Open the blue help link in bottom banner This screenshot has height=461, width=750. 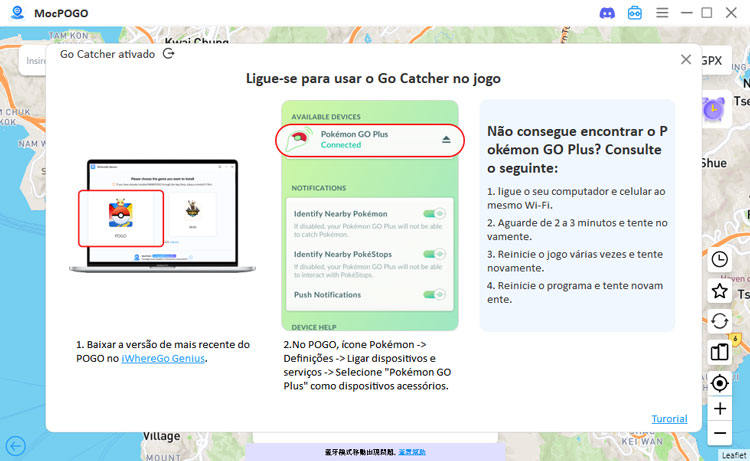[412, 452]
